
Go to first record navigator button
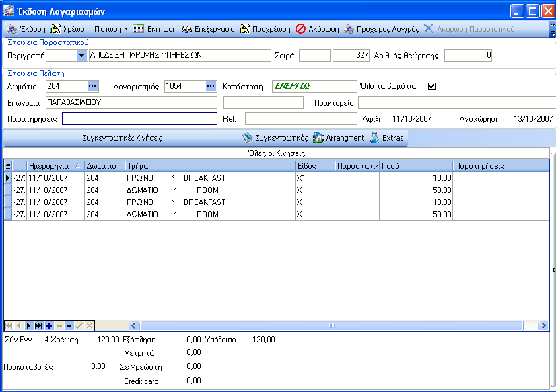pos(9,326)
